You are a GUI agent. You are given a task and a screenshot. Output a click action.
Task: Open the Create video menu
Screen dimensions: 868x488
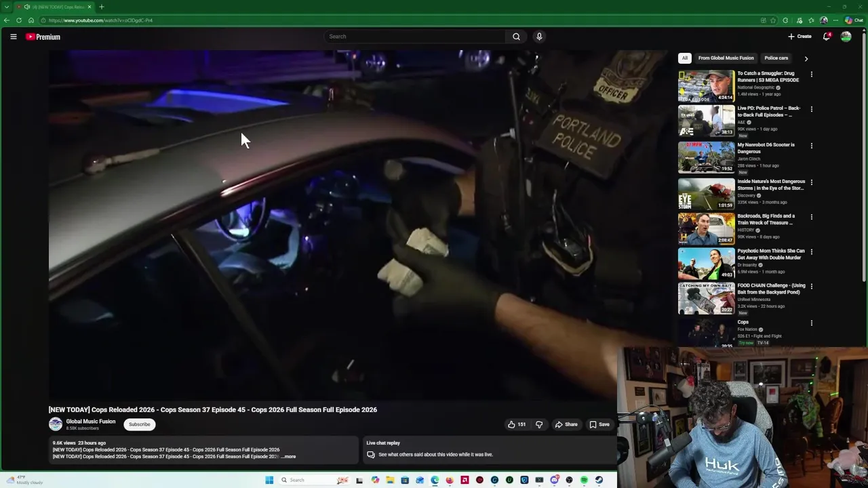click(800, 37)
